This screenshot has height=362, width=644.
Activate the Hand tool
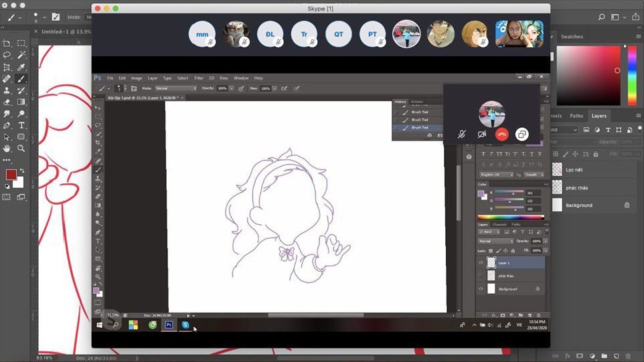7,149
